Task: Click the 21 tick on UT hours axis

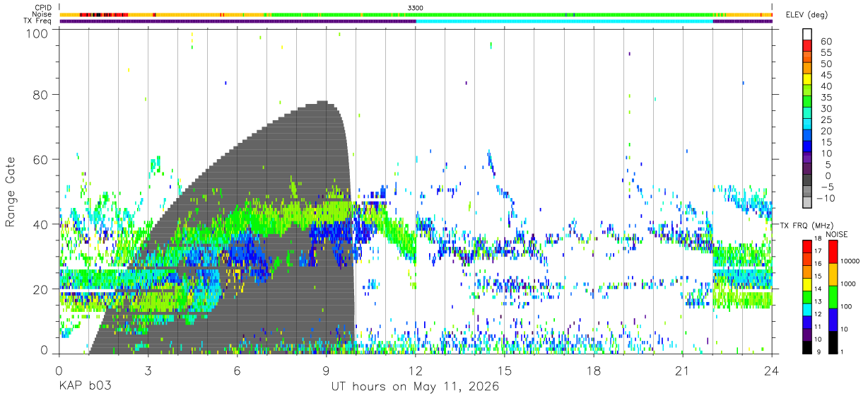Action: tap(683, 371)
